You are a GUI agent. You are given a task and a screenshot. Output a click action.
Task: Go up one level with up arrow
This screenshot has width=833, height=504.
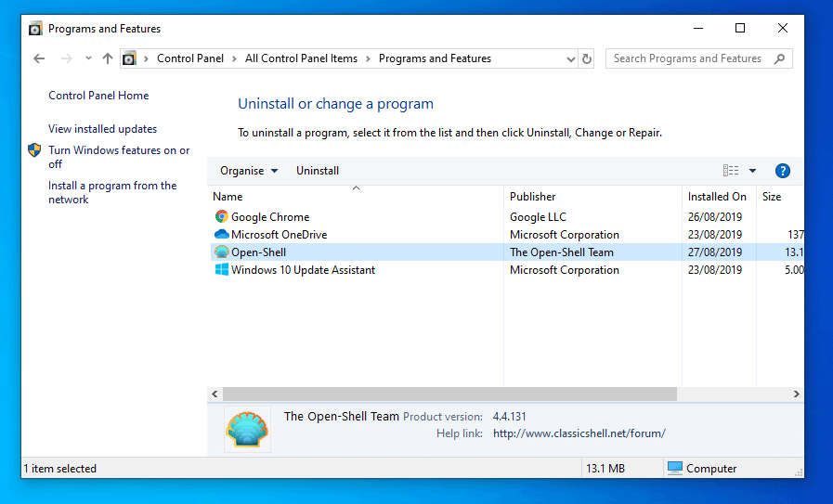108,58
